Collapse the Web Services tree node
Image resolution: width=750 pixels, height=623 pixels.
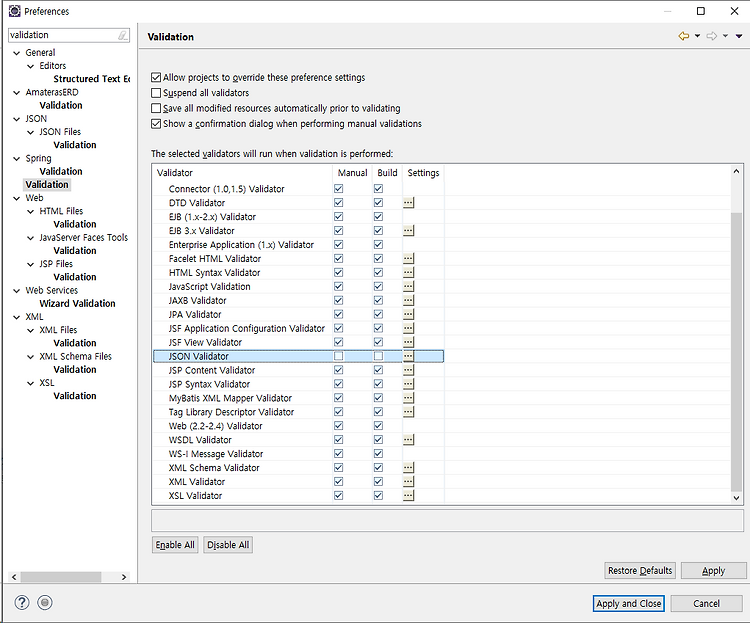coord(17,290)
